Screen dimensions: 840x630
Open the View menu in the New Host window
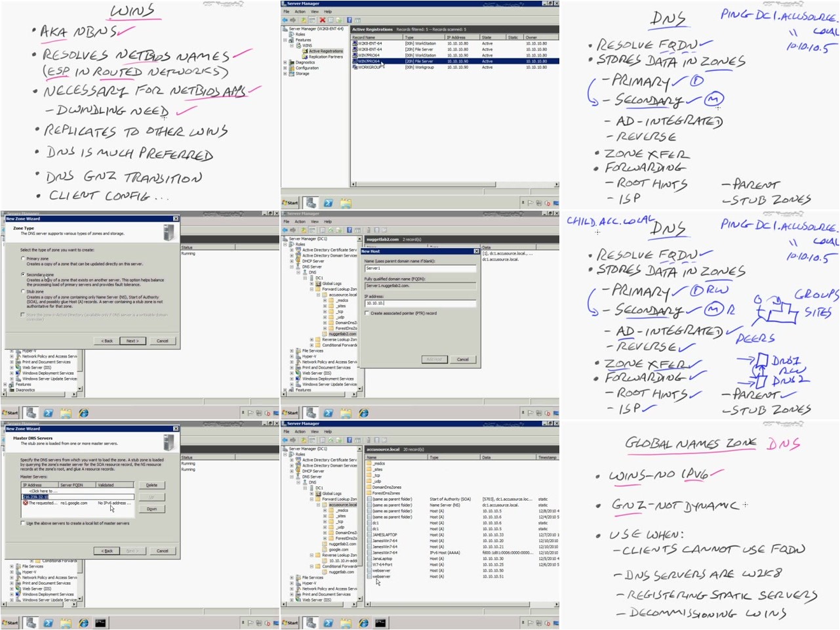pyautogui.click(x=315, y=221)
